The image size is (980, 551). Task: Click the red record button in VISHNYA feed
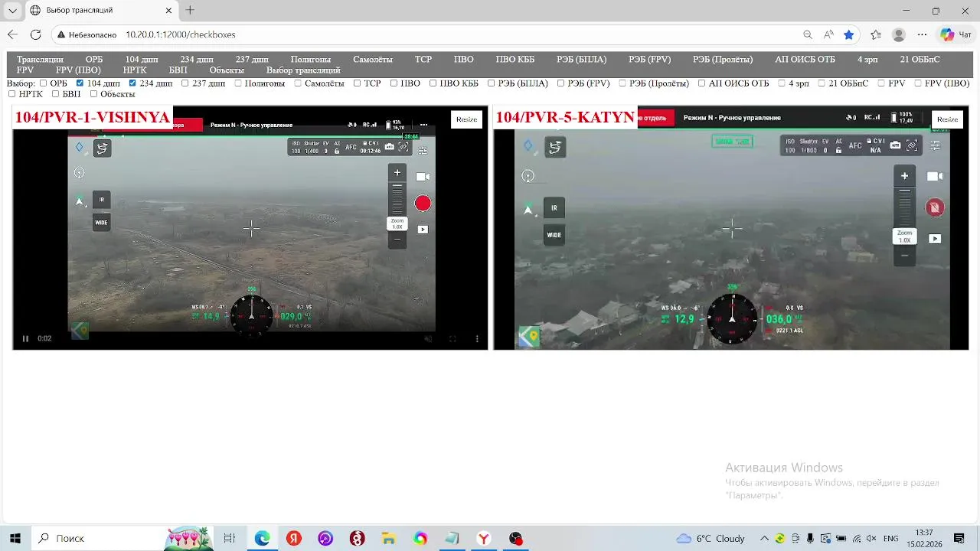(423, 204)
